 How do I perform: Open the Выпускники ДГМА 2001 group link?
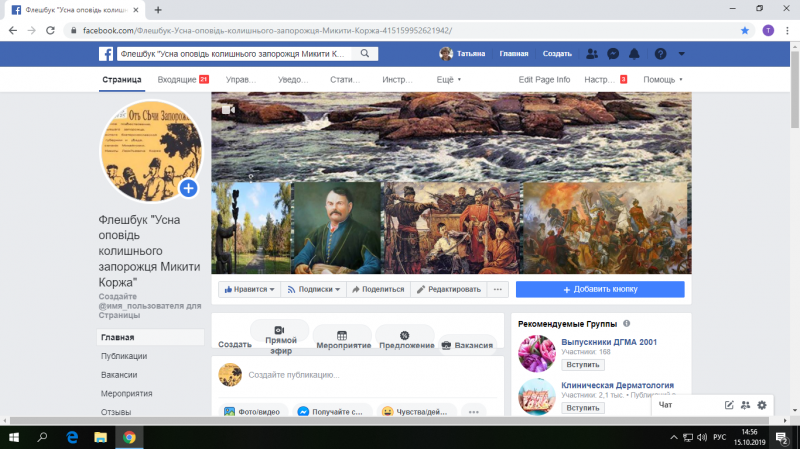click(609, 342)
